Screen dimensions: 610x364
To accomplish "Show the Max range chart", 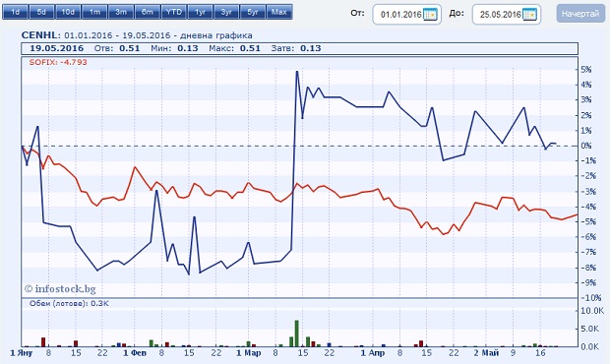I will 279,12.
